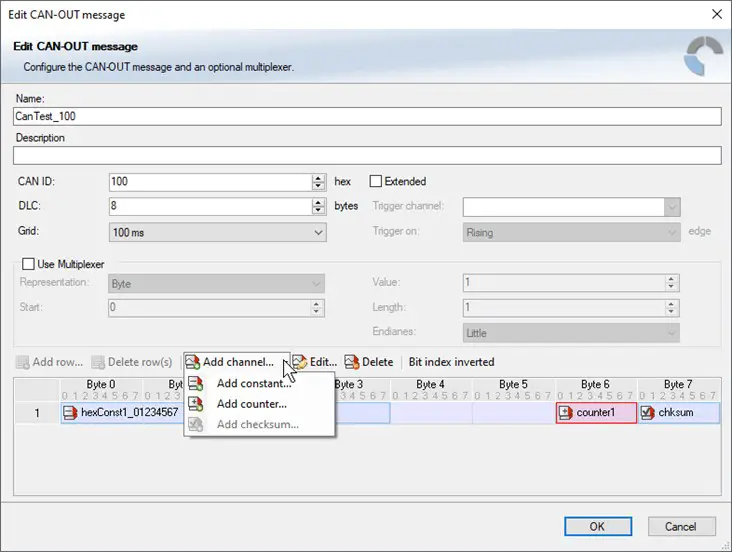Click the Delete row(s) icon
The height and width of the screenshot is (552, 732).
98,362
